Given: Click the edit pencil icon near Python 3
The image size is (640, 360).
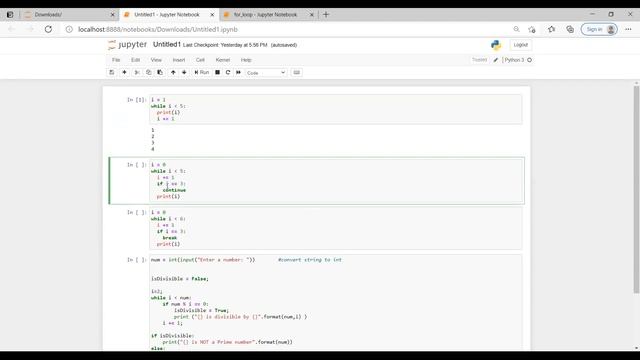Looking at the screenshot, I should [x=496, y=60].
